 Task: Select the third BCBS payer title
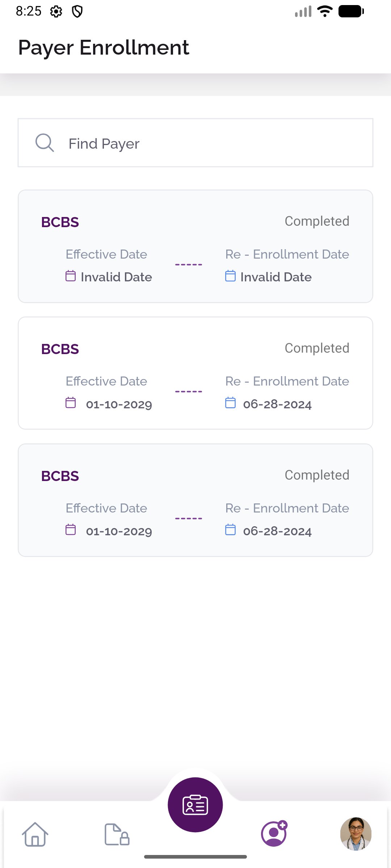coord(60,476)
